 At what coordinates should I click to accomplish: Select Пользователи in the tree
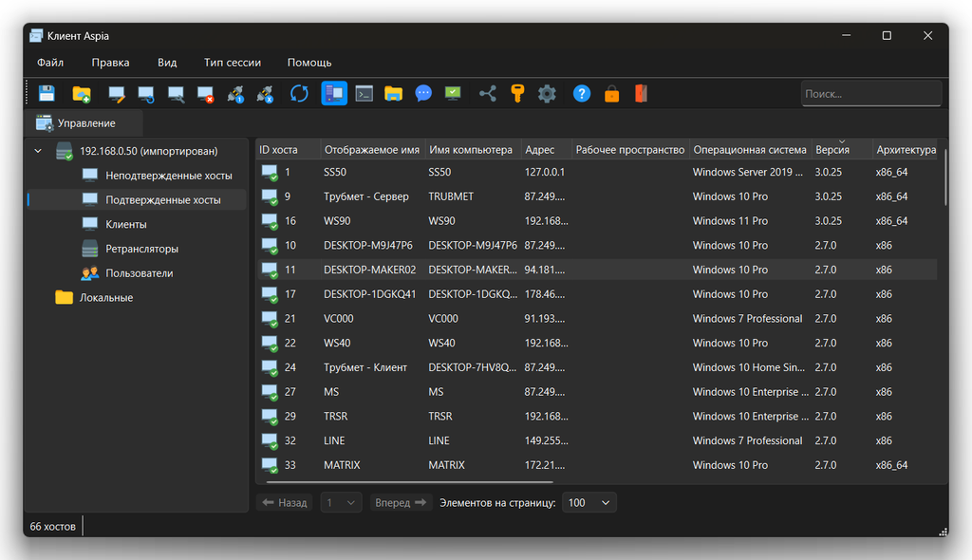click(x=140, y=272)
